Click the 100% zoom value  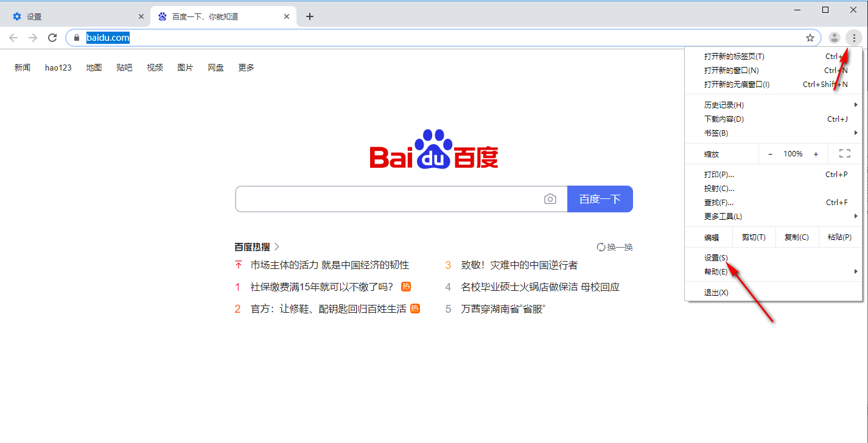point(793,154)
